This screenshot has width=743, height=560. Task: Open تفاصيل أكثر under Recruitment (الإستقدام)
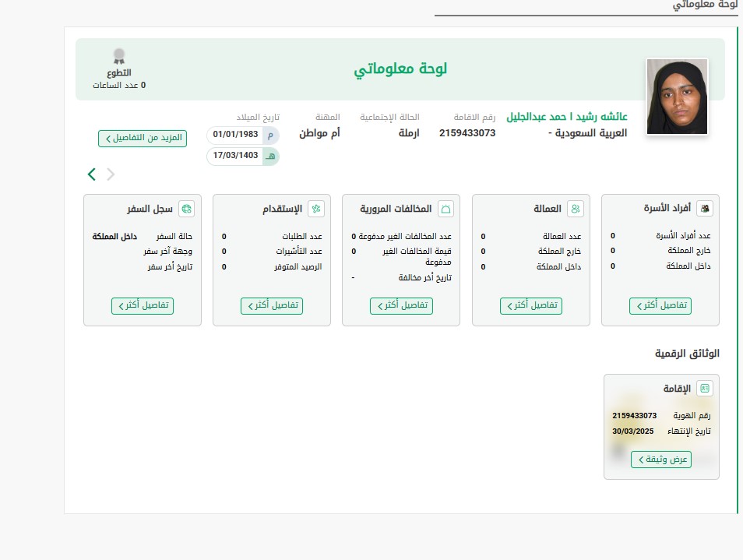click(x=271, y=305)
